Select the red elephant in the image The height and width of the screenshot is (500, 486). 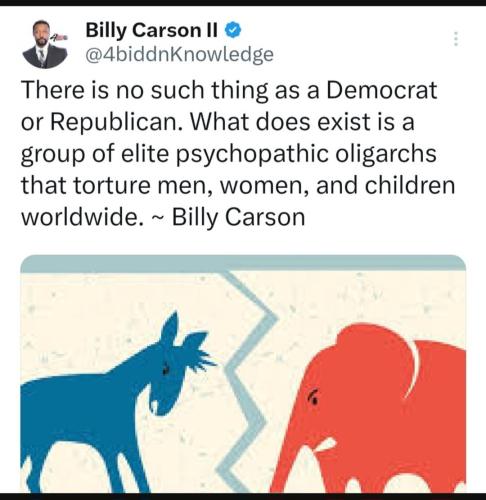click(370, 410)
